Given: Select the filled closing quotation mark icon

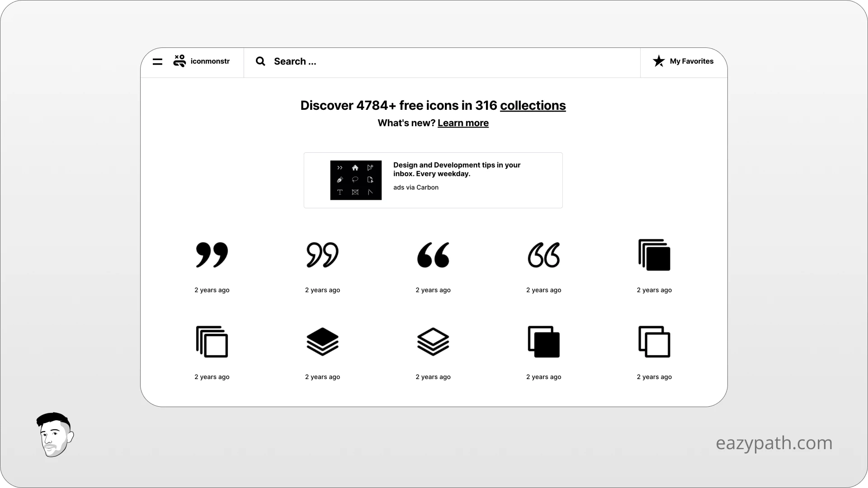Looking at the screenshot, I should click(x=212, y=254).
